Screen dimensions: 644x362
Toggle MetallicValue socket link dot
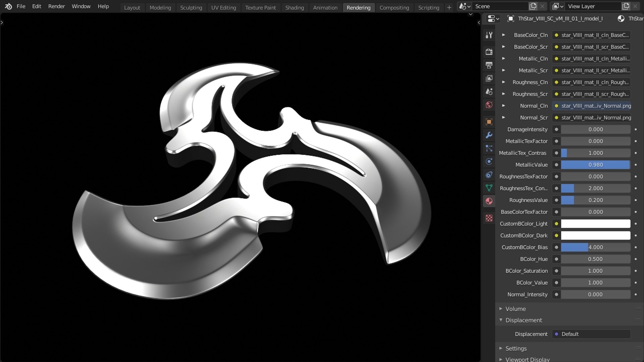(x=556, y=165)
